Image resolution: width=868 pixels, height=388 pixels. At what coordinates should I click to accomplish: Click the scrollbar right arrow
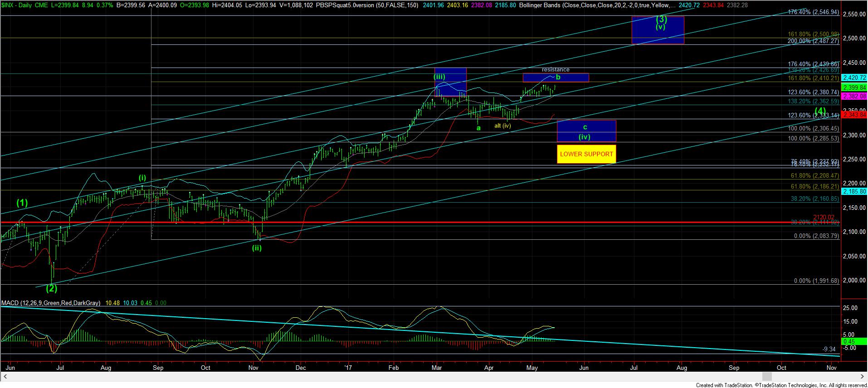(863, 376)
